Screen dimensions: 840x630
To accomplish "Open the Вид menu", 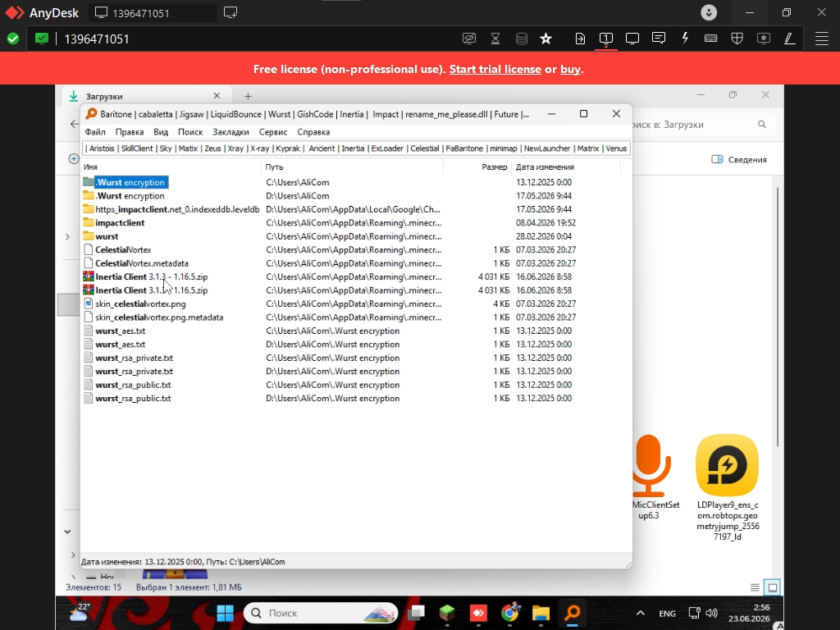I will pyautogui.click(x=161, y=132).
